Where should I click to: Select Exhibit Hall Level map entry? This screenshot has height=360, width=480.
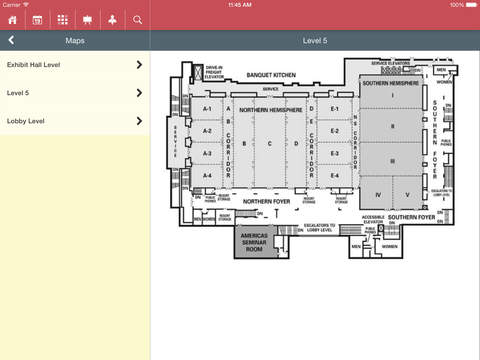pyautogui.click(x=75, y=65)
